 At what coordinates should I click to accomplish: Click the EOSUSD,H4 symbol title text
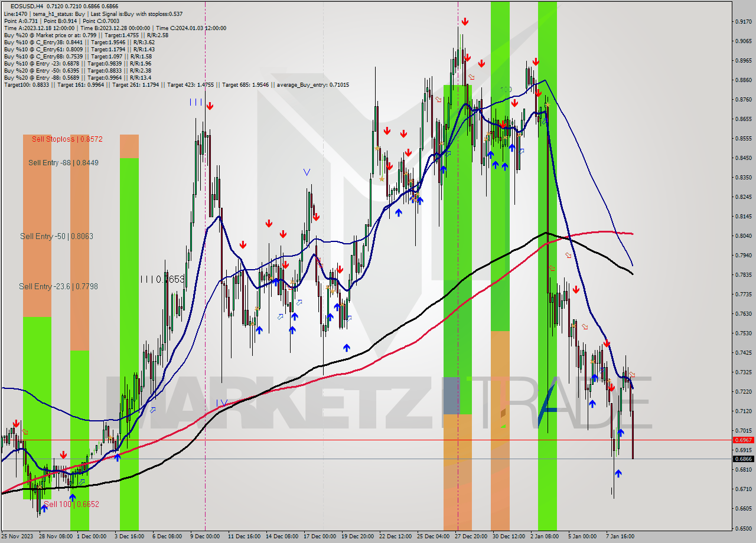click(26, 5)
